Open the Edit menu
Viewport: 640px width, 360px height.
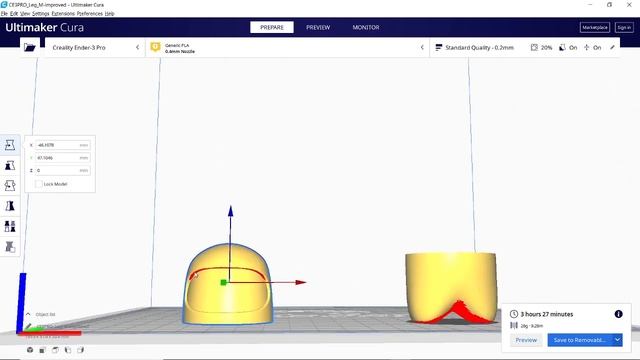pyautogui.click(x=14, y=13)
